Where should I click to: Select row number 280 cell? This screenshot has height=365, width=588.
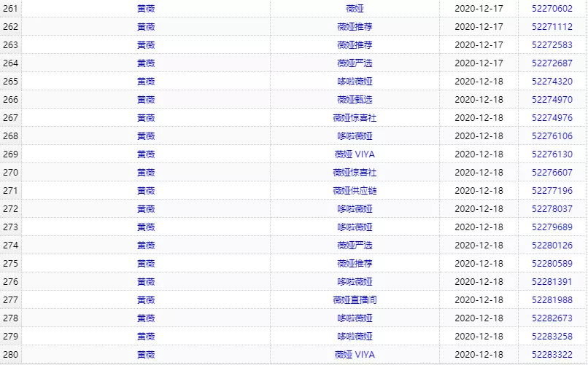(x=10, y=355)
